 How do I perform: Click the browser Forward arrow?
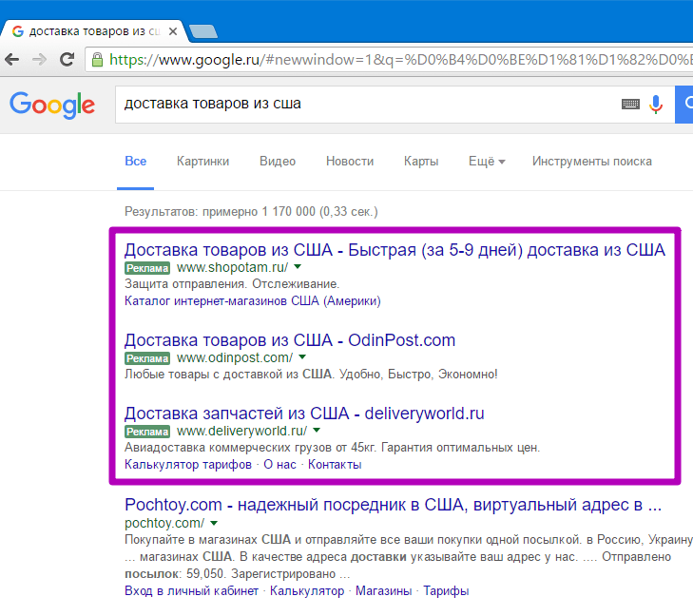point(39,59)
